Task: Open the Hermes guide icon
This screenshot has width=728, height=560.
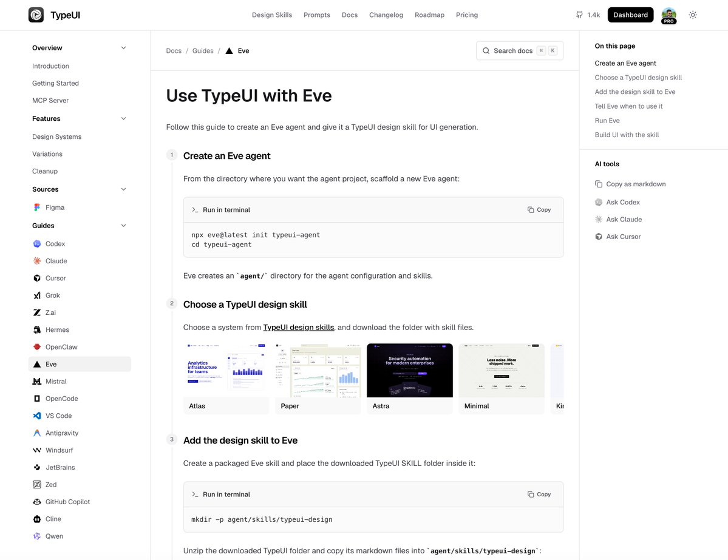Action: click(x=37, y=329)
